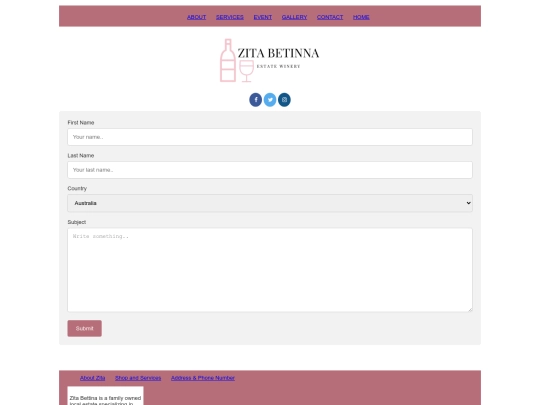Viewport: 540px width, 405px height.
Task: Click the 'Country' label
Action: 77,188
